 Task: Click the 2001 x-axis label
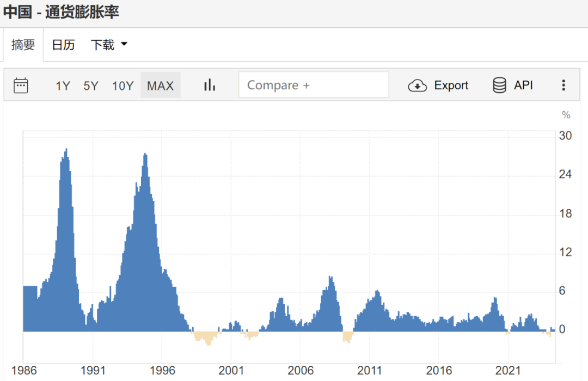coord(231,371)
